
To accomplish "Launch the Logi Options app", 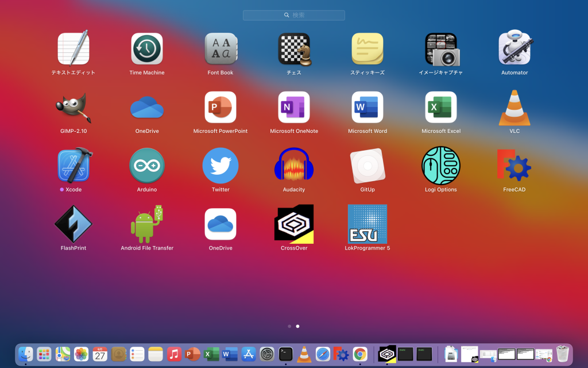I will click(x=441, y=166).
